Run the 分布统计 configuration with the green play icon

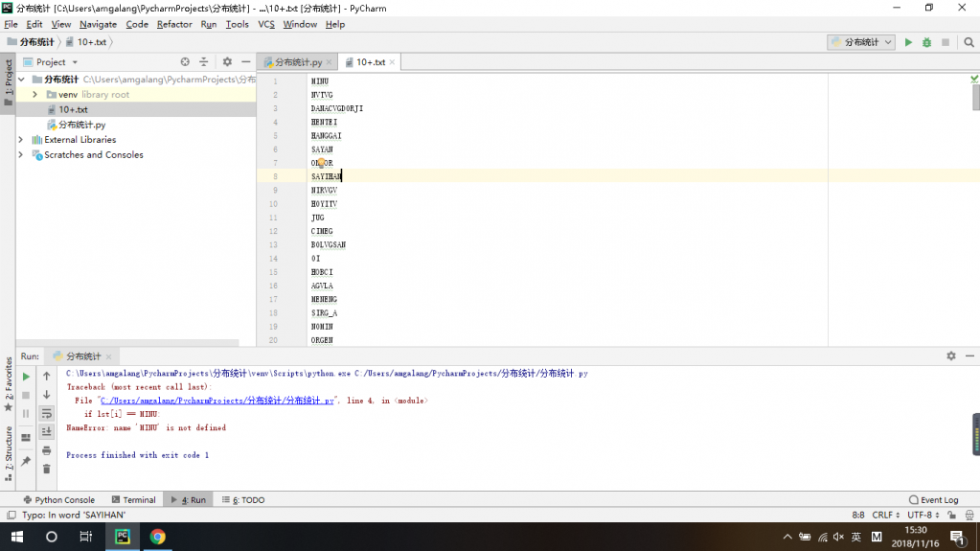[908, 42]
